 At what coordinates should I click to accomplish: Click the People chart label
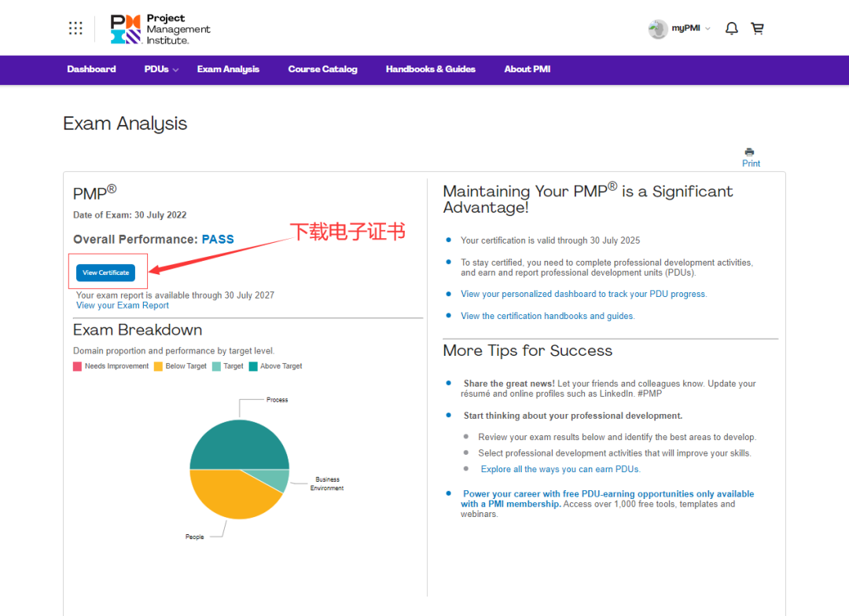tap(195, 537)
